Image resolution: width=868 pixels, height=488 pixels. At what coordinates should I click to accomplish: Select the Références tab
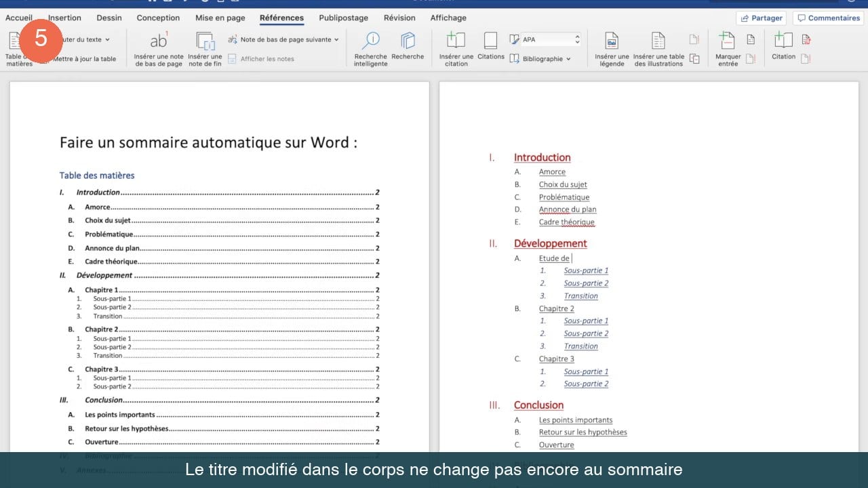click(x=281, y=18)
